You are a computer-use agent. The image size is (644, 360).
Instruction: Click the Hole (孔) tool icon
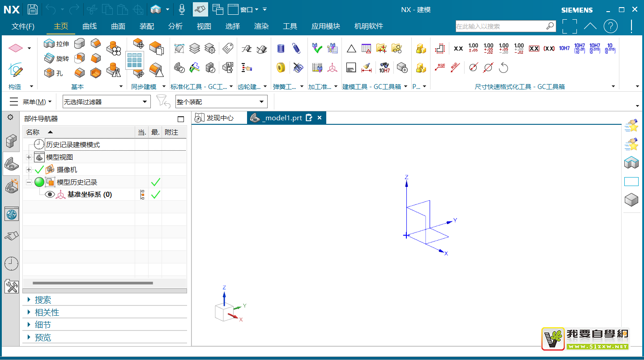49,72
